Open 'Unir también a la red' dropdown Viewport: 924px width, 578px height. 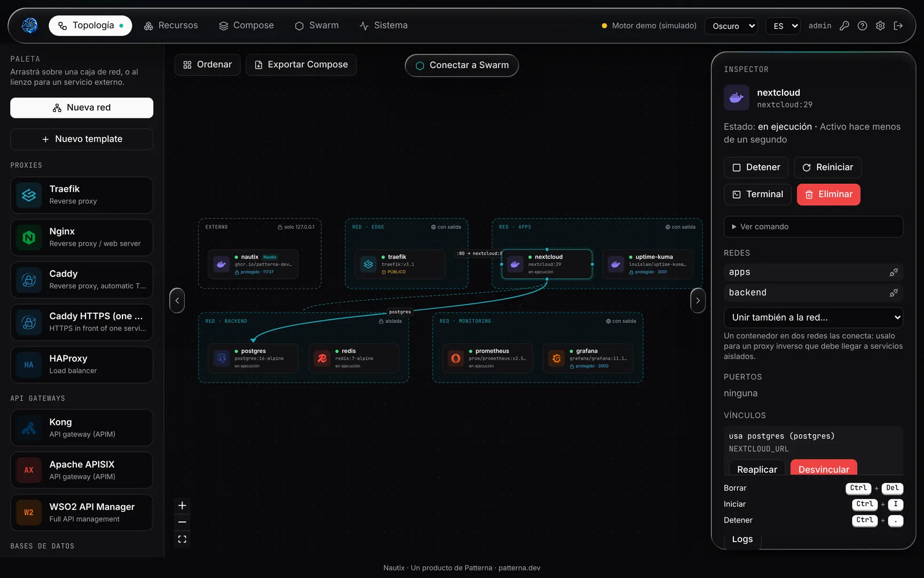(x=813, y=317)
